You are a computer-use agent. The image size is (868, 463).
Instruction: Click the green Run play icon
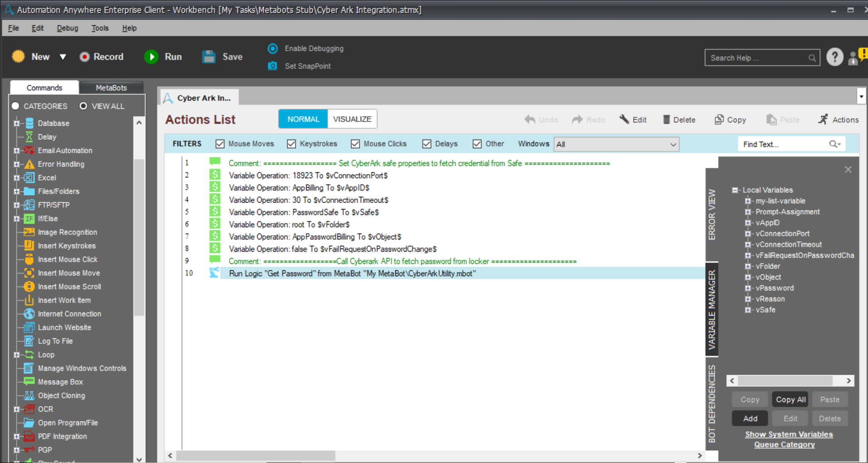(151, 57)
